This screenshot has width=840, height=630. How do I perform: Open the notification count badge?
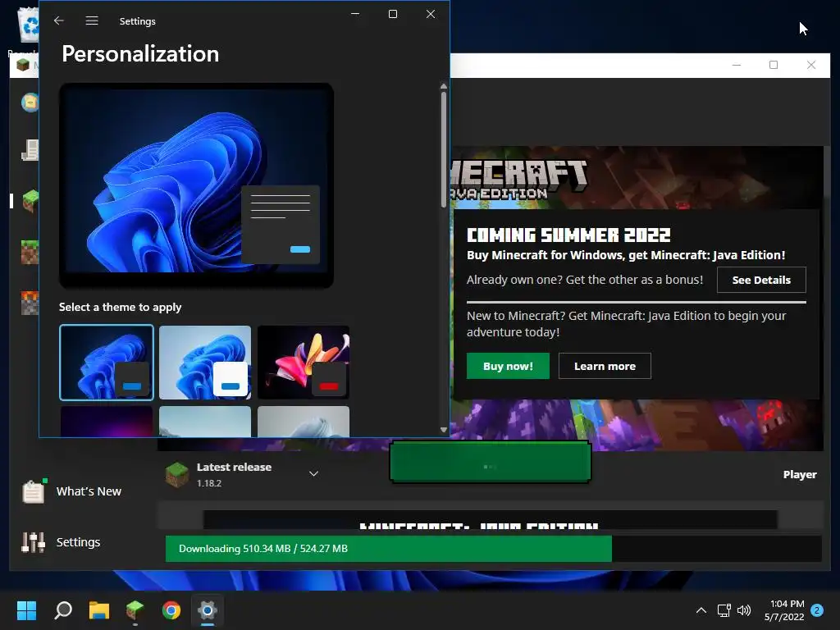[x=817, y=610]
